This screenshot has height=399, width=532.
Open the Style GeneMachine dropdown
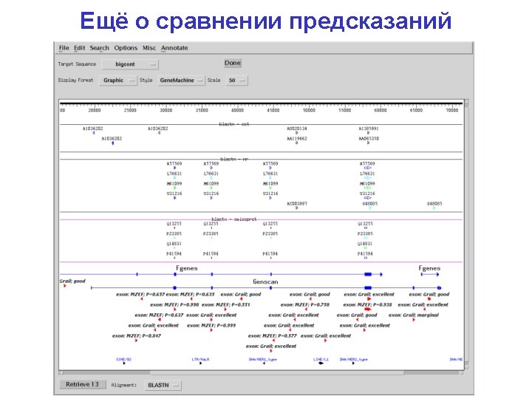click(x=181, y=81)
